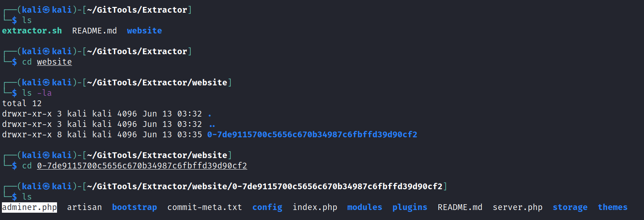Viewport: 644px width, 220px height.
Task: Click the underlined hash directory after cd
Action: (x=142, y=166)
